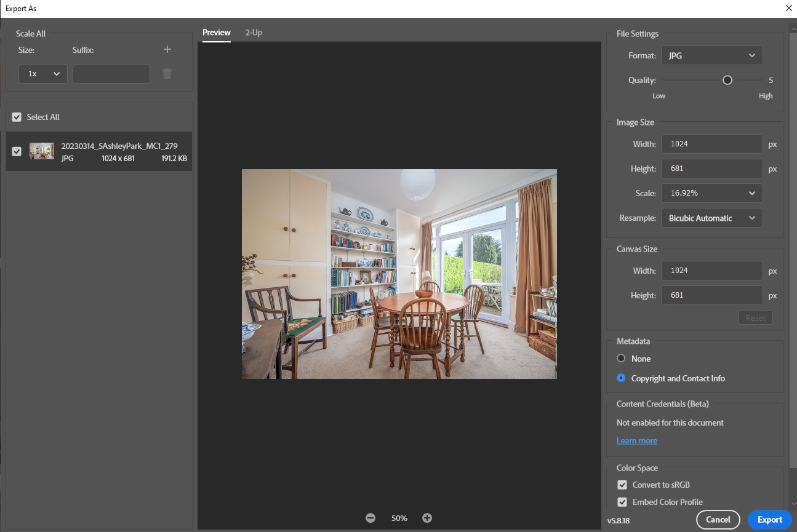Open the Format dropdown showing JPG

711,55
